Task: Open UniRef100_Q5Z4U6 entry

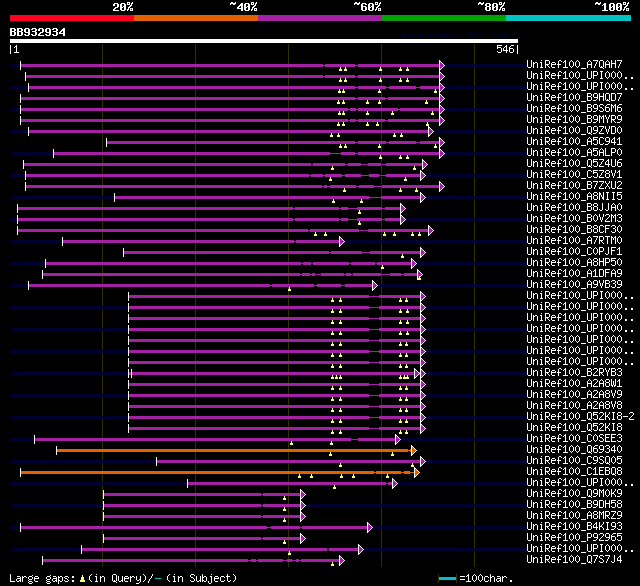Action: (574, 164)
